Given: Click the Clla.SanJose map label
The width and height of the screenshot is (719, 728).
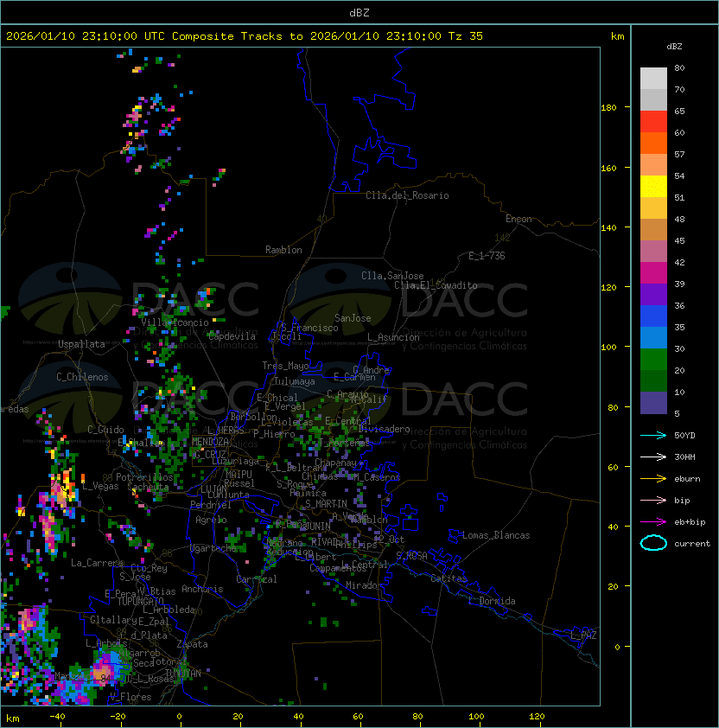Looking at the screenshot, I should [x=392, y=276].
